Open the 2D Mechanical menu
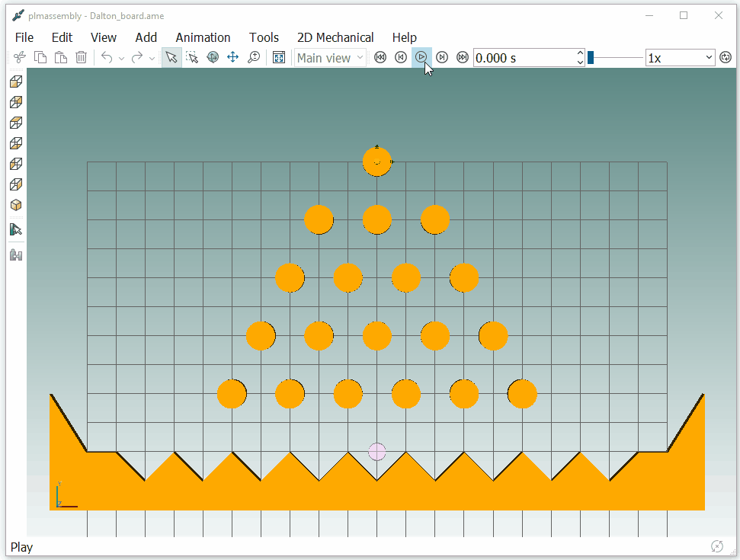Screen dimensions: 740x560 [x=335, y=37]
